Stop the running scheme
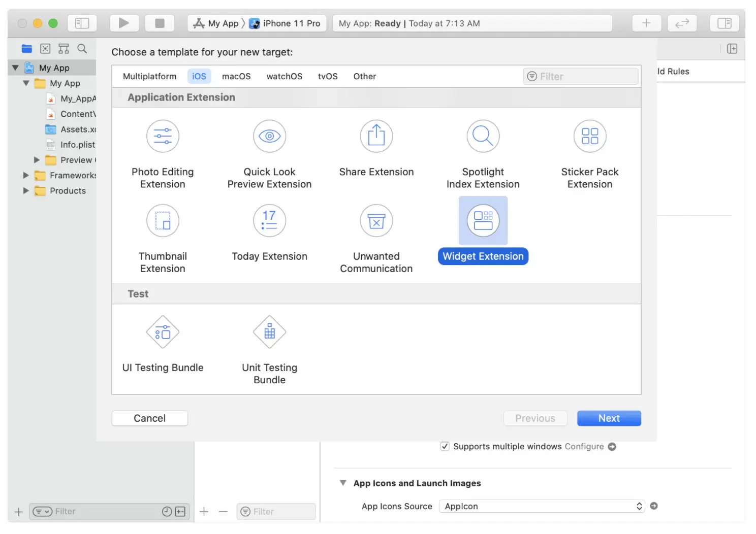The width and height of the screenshot is (756, 534). [x=160, y=23]
